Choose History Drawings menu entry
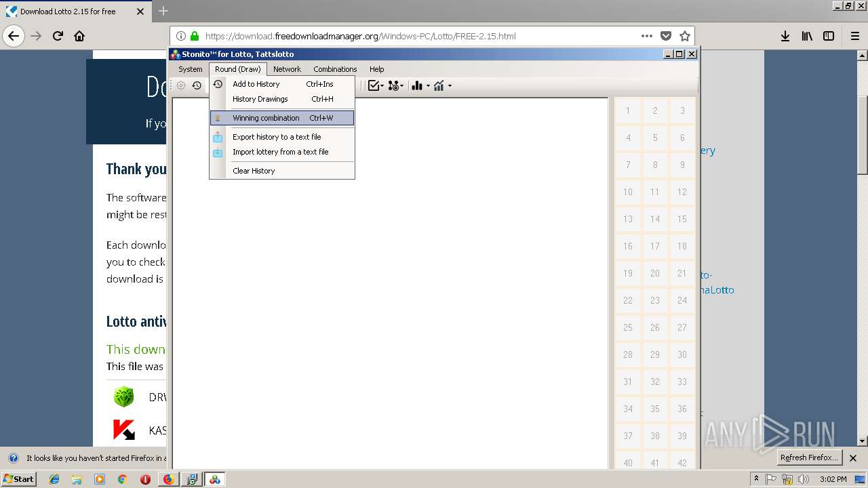Screen dimensions: 868x488 [x=282, y=99]
